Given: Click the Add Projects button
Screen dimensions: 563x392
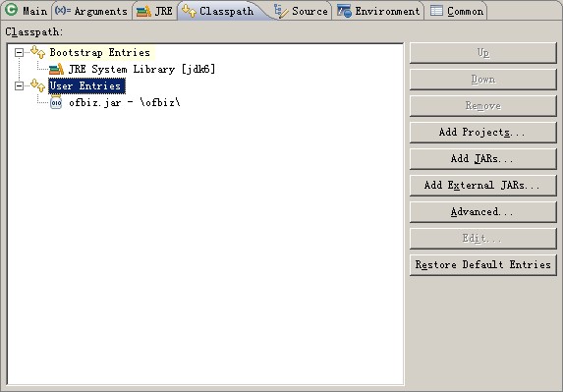Looking at the screenshot, I should click(483, 132).
